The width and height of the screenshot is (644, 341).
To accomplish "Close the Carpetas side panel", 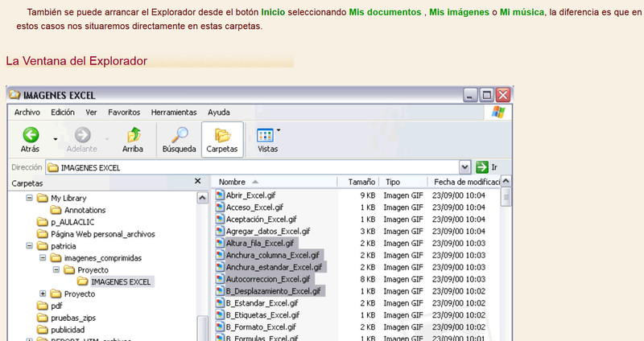I will point(198,183).
